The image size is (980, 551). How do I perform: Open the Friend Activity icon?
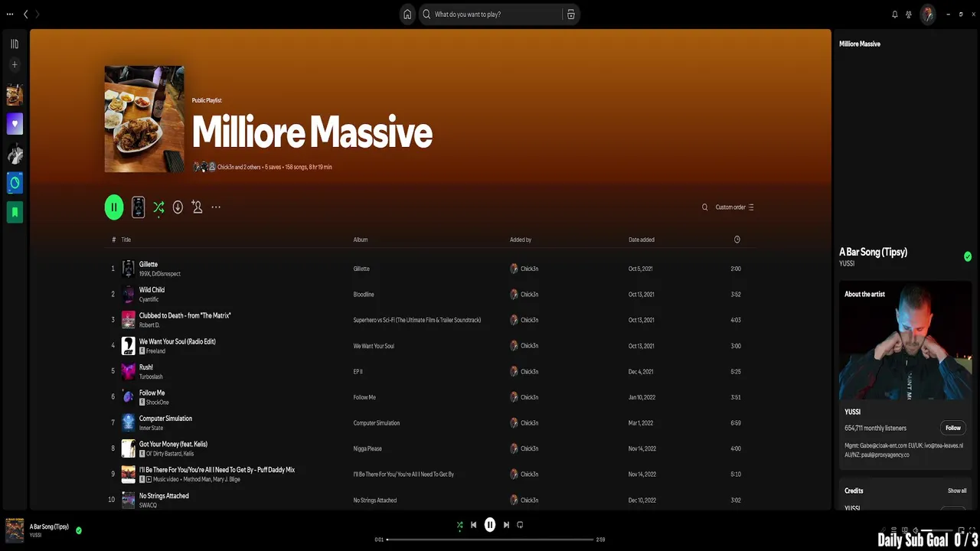point(909,14)
